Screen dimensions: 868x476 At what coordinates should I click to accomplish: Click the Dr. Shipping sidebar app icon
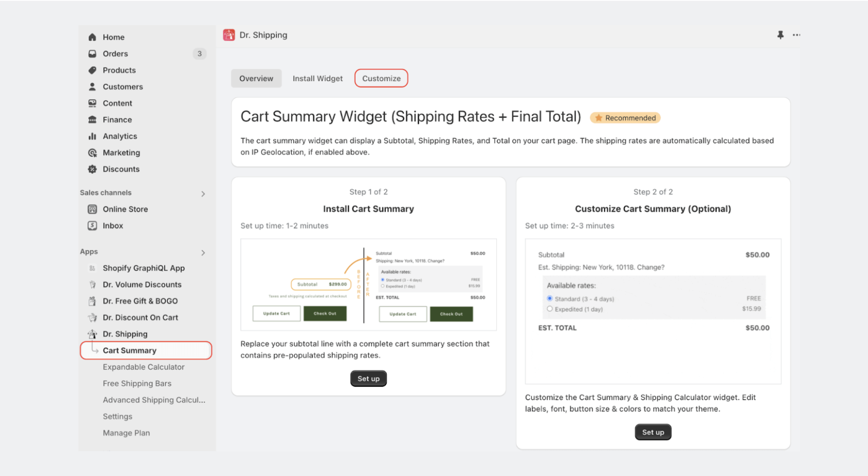tap(92, 334)
